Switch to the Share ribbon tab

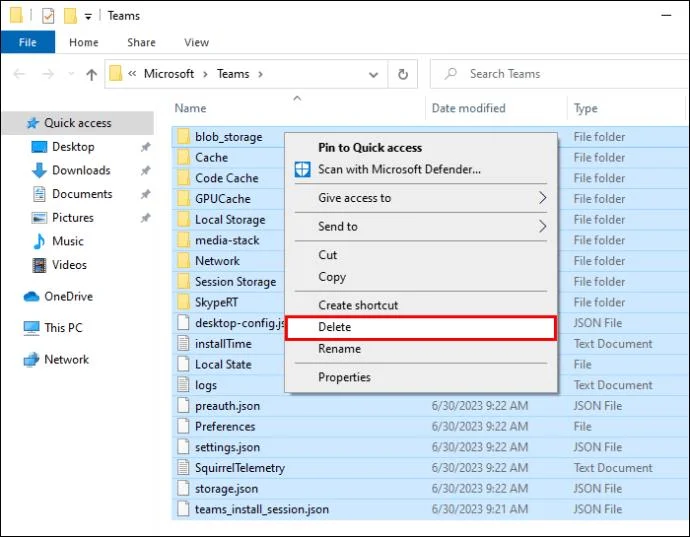[x=141, y=42]
